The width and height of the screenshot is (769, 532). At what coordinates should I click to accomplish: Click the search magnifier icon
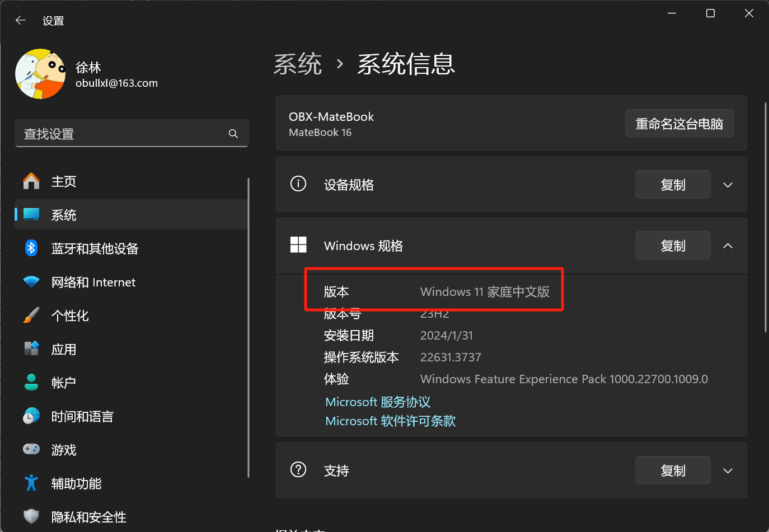(x=233, y=134)
